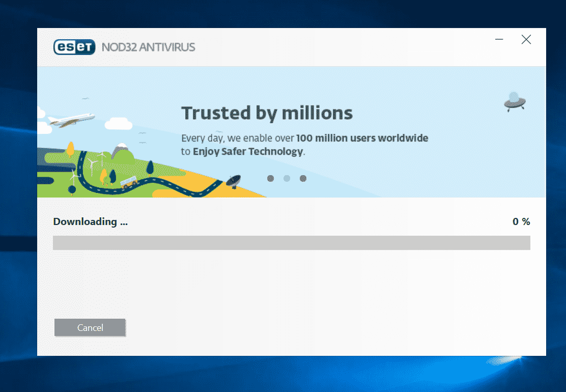Minimize the ESET installer window
The height and width of the screenshot is (392, 566).
coord(499,40)
